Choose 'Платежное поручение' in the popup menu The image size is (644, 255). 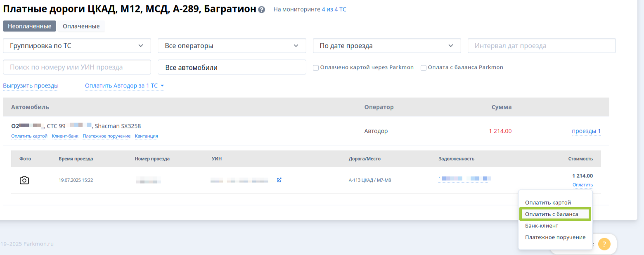pyautogui.click(x=555, y=237)
